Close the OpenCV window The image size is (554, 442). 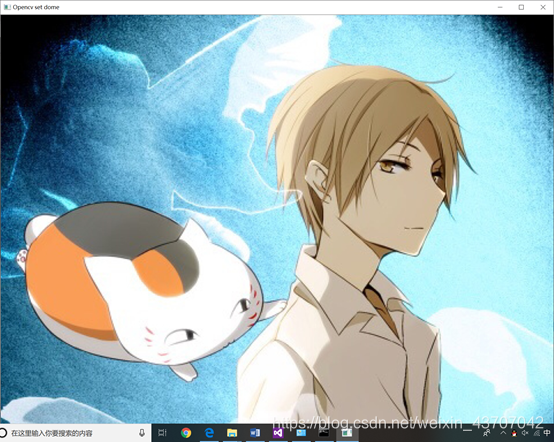pyautogui.click(x=543, y=7)
